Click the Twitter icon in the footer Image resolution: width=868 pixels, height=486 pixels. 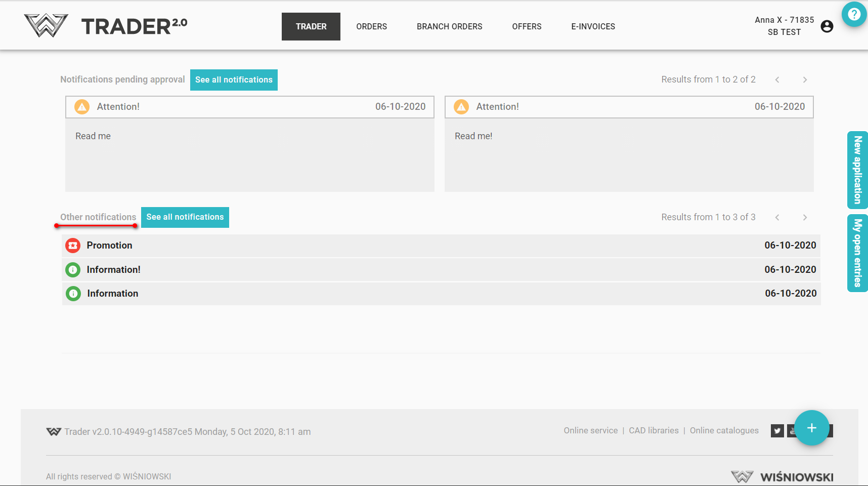point(777,431)
